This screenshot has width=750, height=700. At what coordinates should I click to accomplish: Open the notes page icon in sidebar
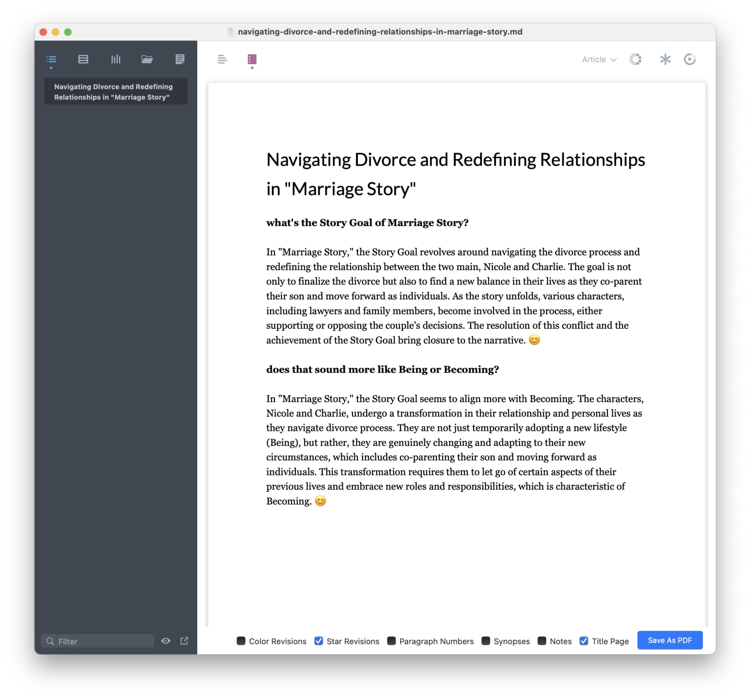tap(180, 60)
